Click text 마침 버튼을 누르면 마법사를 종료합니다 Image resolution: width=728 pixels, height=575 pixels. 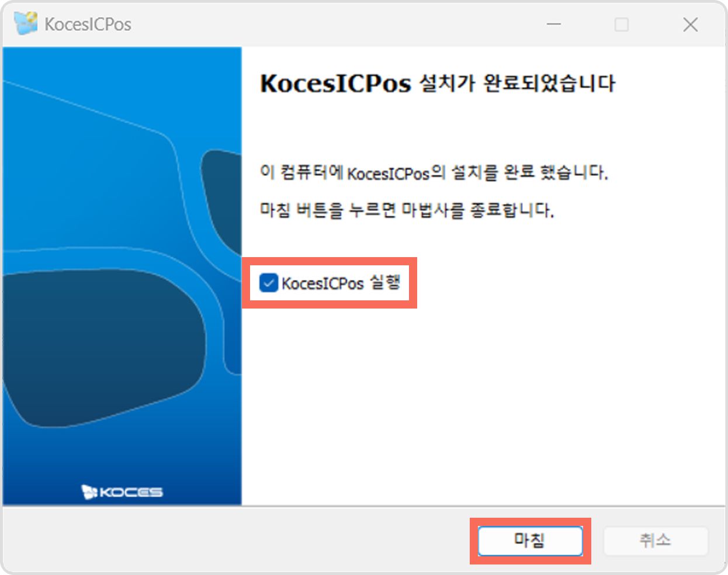click(407, 209)
